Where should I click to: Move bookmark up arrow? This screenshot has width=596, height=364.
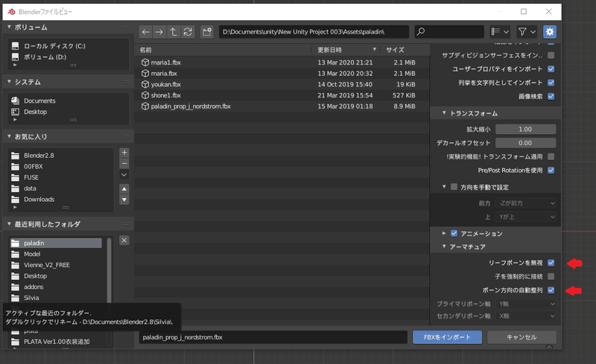tap(124, 189)
